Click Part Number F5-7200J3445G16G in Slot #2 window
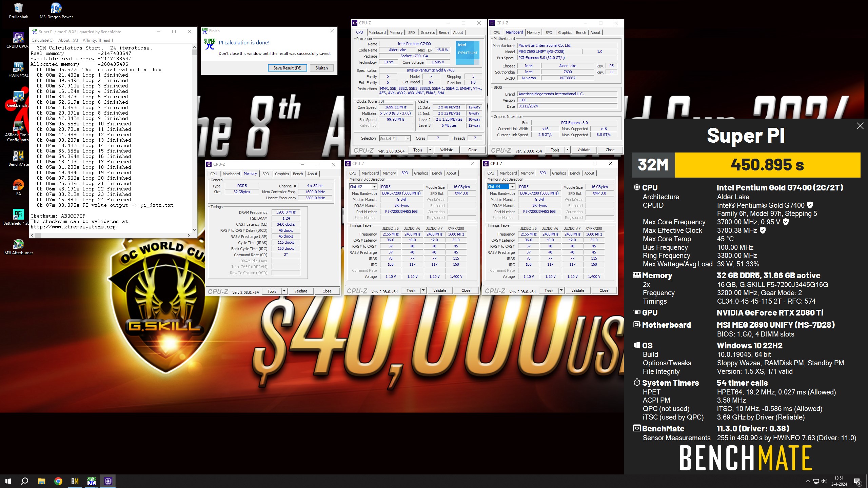Viewport: 868px width, 488px height. point(401,211)
